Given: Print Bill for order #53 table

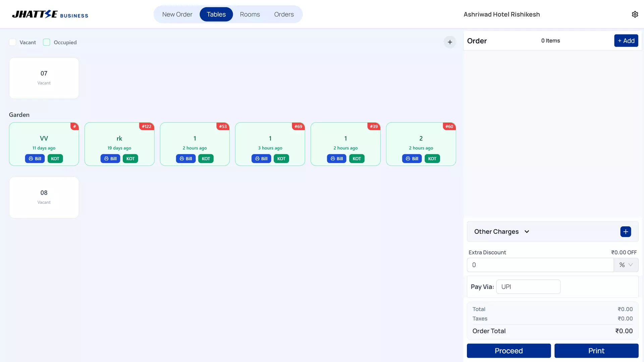Looking at the screenshot, I should pos(186,159).
